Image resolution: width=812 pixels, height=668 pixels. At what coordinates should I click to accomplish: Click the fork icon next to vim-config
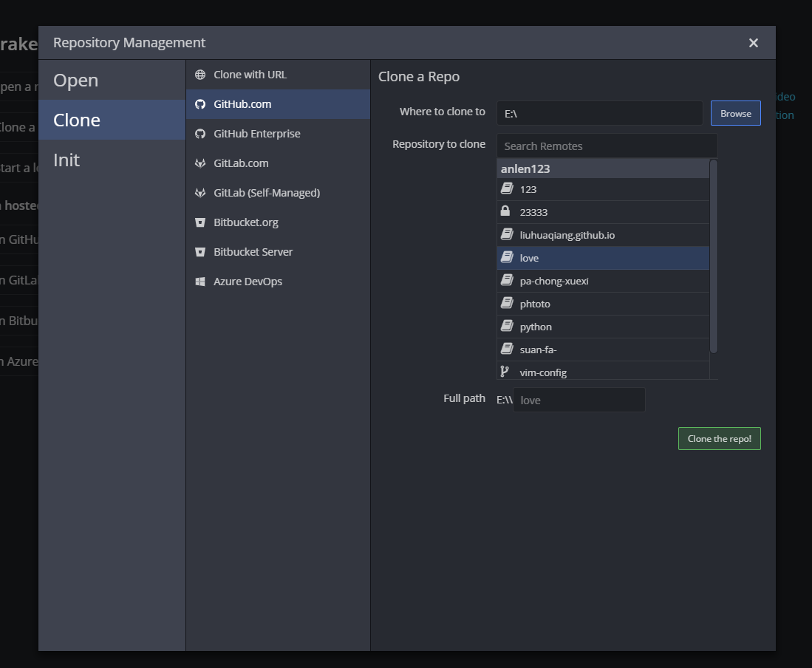click(x=505, y=372)
